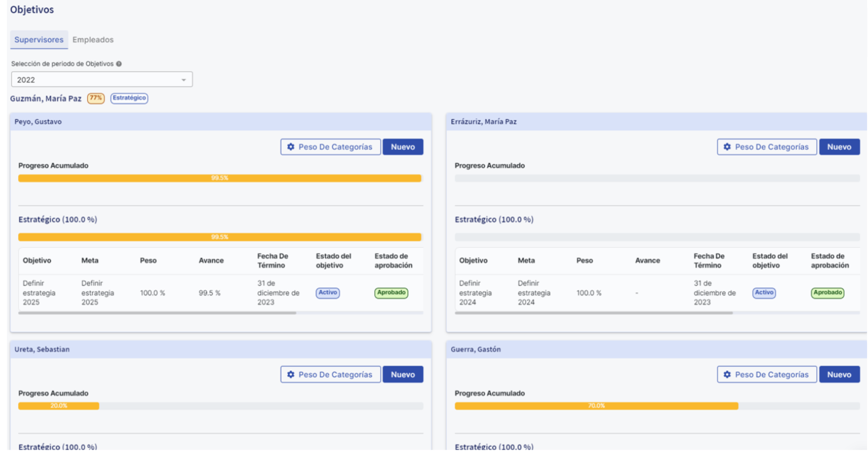Click gear icon in Peyo, Gustavo card

click(291, 147)
